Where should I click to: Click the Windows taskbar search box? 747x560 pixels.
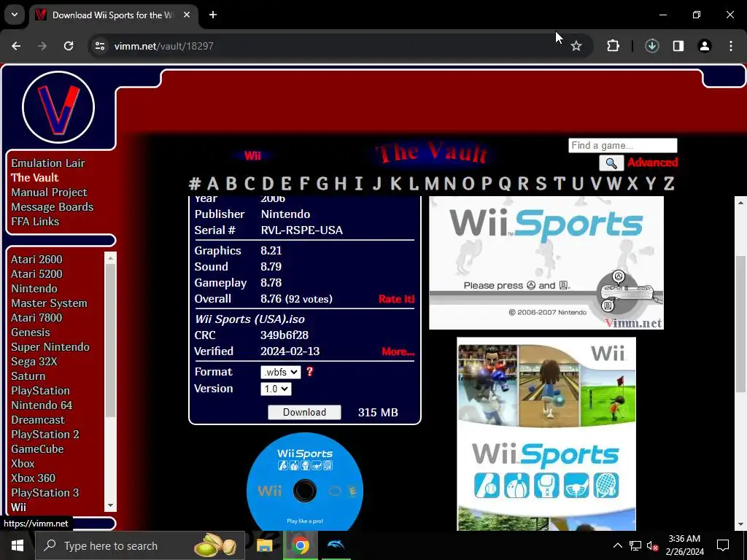140,545
